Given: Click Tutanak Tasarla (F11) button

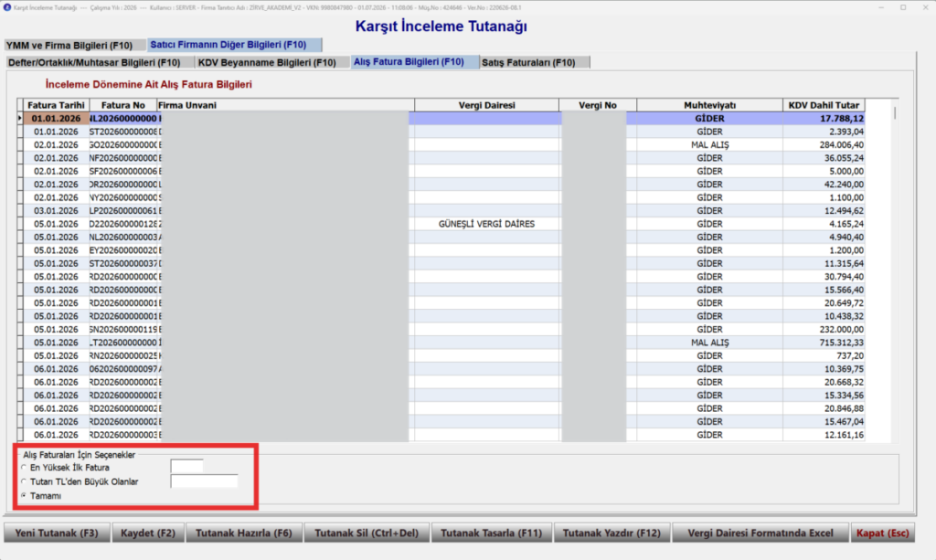Looking at the screenshot, I should [x=491, y=534].
